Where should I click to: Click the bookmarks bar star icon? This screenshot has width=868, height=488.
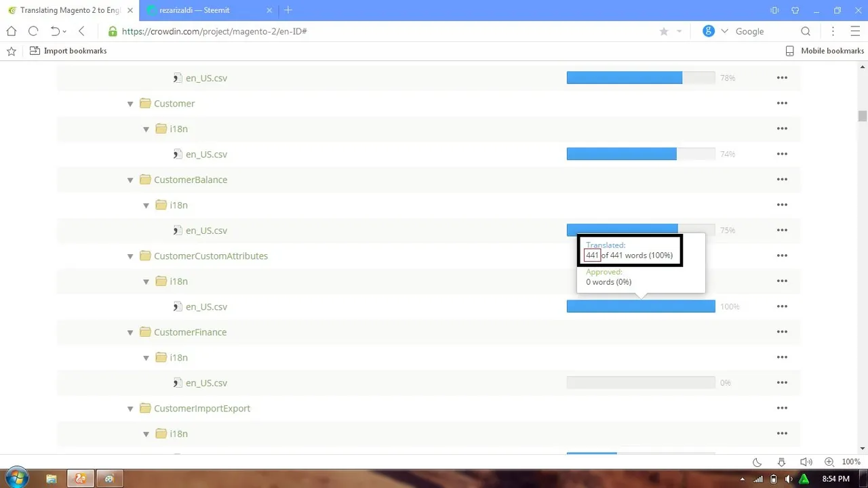12,51
